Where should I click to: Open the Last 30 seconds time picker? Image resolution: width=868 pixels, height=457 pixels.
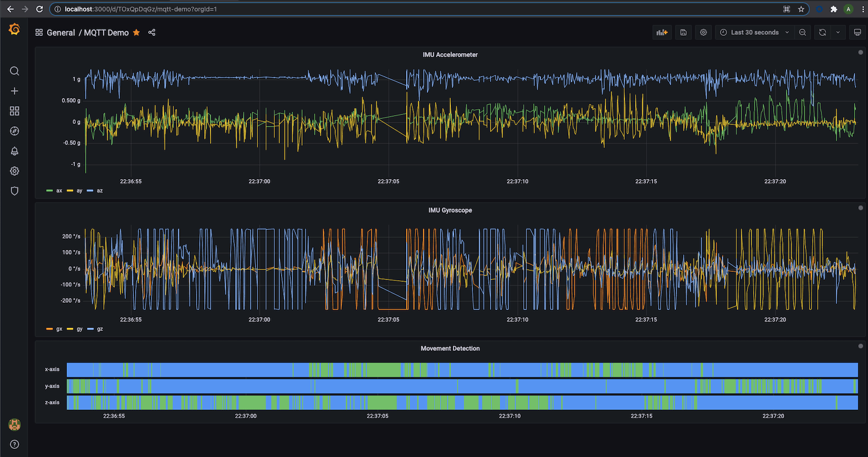(x=754, y=33)
